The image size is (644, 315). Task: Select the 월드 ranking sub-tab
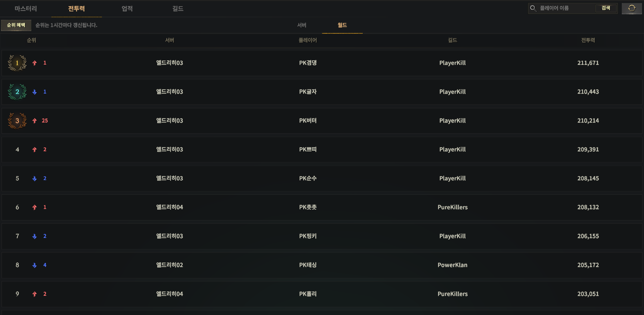[x=342, y=25]
